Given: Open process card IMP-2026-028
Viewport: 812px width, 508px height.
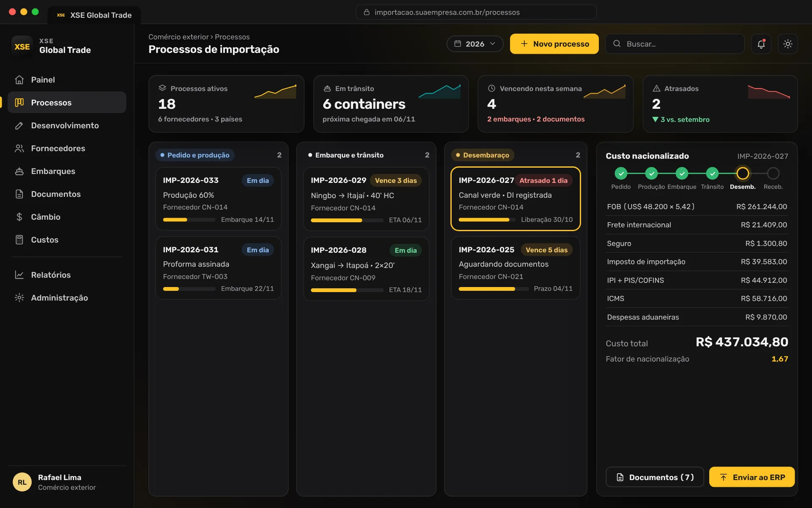Looking at the screenshot, I should [366, 269].
